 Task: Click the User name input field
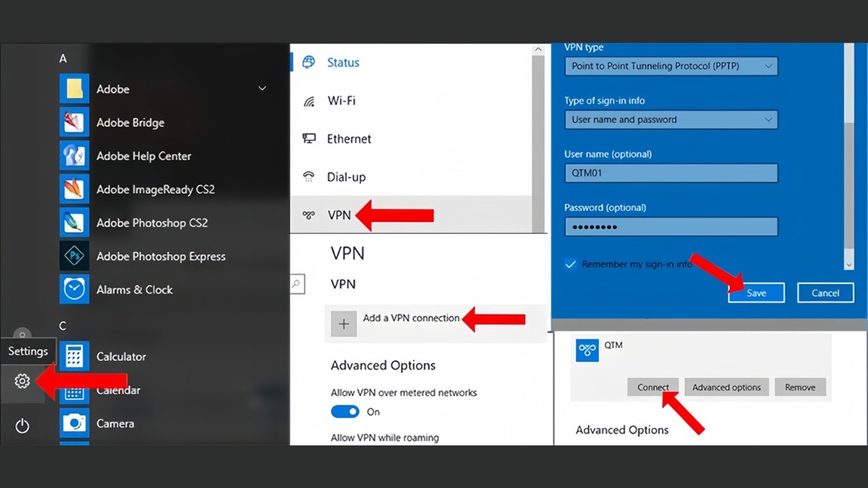pos(670,174)
